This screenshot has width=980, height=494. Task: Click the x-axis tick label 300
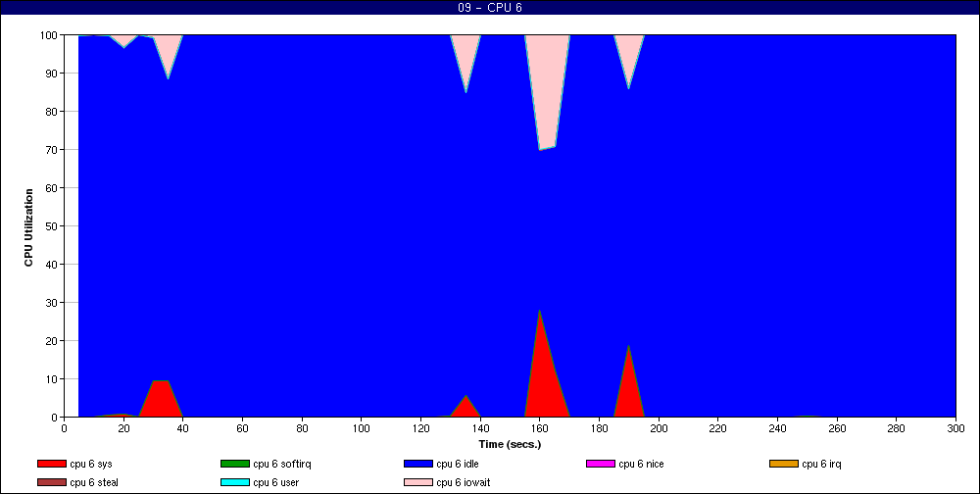coord(955,428)
